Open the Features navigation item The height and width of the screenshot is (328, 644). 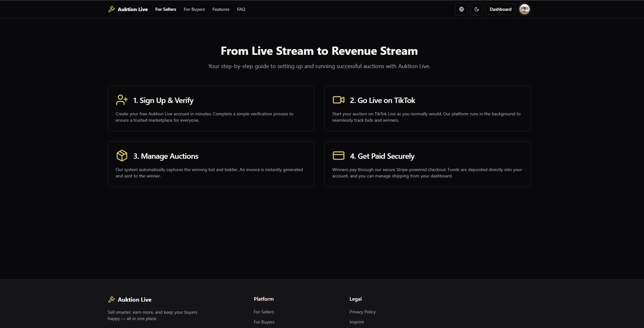(x=221, y=9)
